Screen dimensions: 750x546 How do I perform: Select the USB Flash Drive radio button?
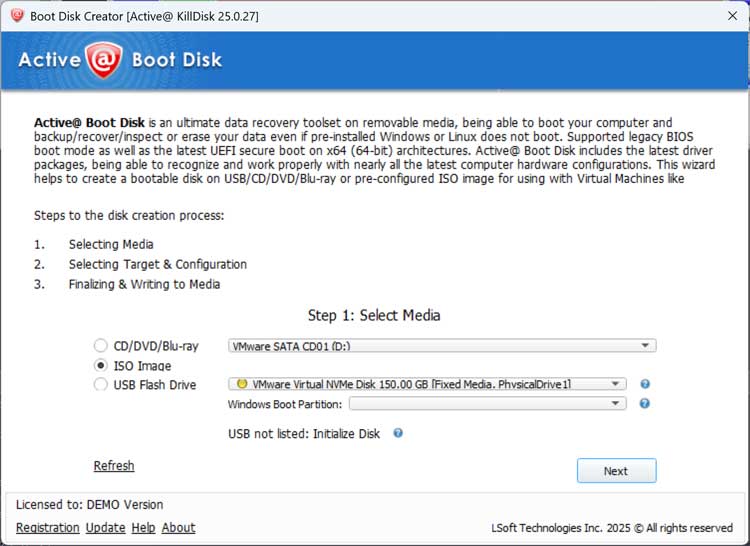100,384
